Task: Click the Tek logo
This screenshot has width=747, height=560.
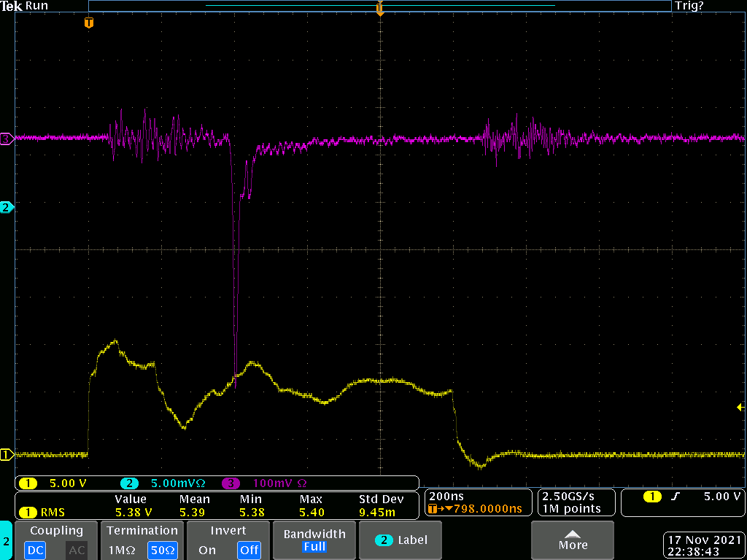Action: (x=12, y=5)
